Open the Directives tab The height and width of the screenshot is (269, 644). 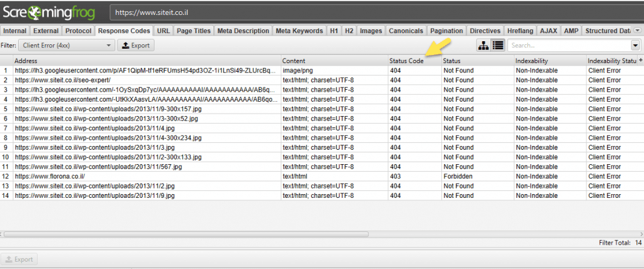click(485, 31)
